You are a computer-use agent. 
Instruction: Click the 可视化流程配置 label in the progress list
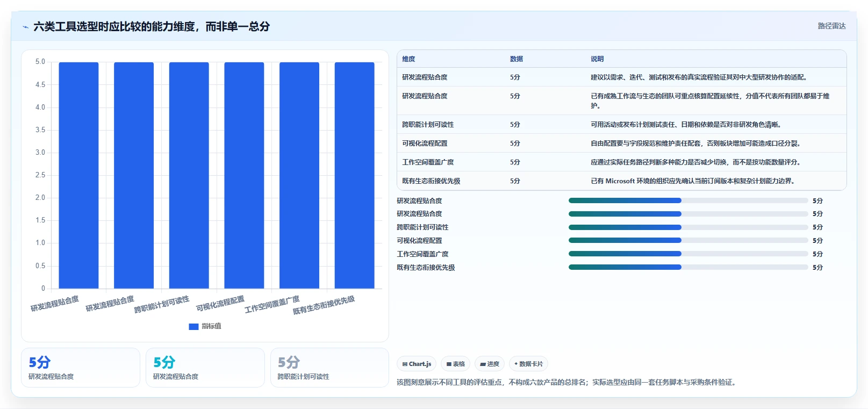pyautogui.click(x=419, y=241)
